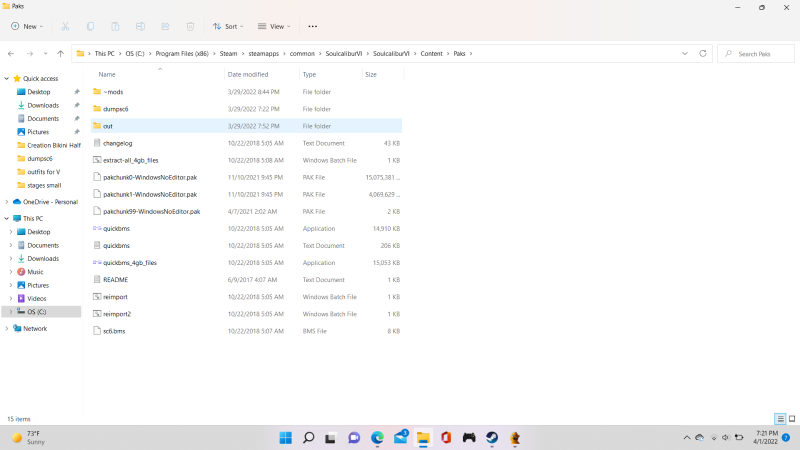This screenshot has width=800, height=450.
Task: Go up one folder level
Action: coord(61,54)
